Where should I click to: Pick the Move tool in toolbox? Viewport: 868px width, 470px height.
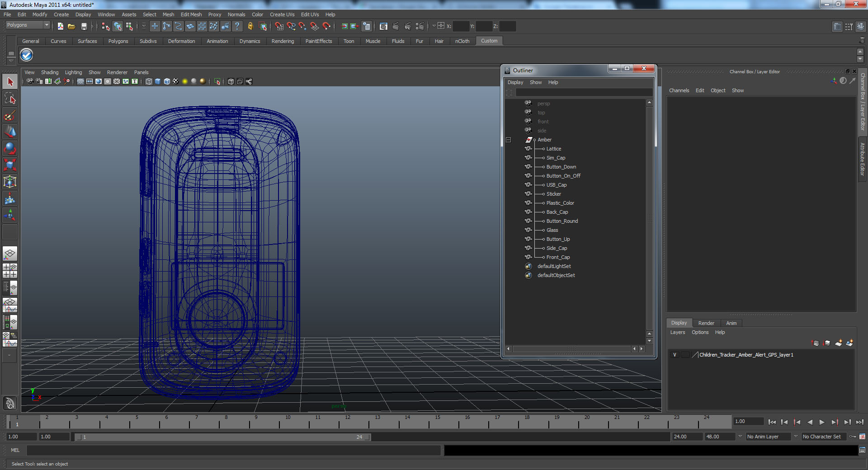point(10,132)
